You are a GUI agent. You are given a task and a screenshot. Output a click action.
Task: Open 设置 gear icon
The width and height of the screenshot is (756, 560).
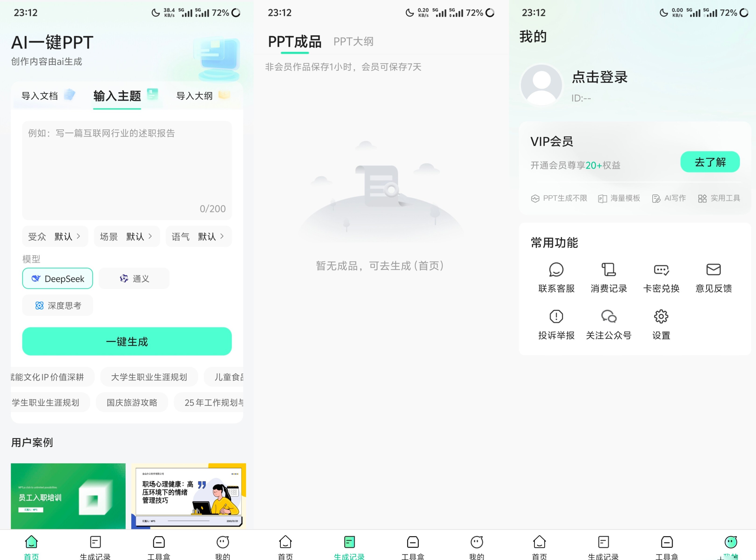tap(661, 317)
